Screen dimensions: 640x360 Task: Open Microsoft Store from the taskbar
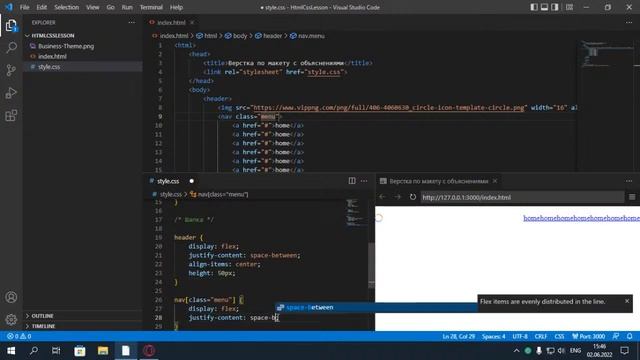[x=80, y=351]
